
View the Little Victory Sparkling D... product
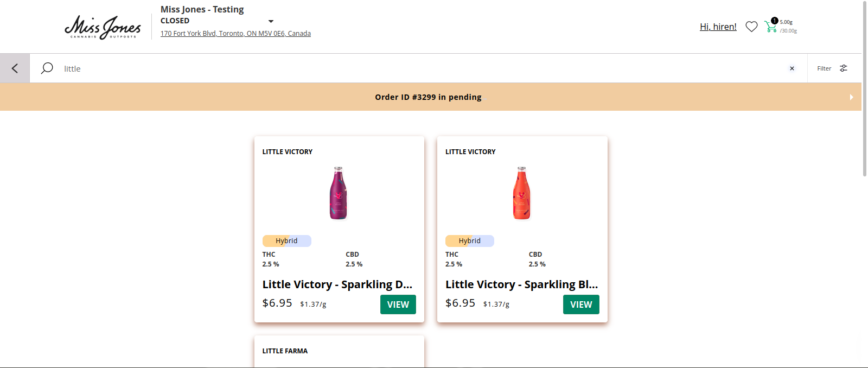(398, 304)
